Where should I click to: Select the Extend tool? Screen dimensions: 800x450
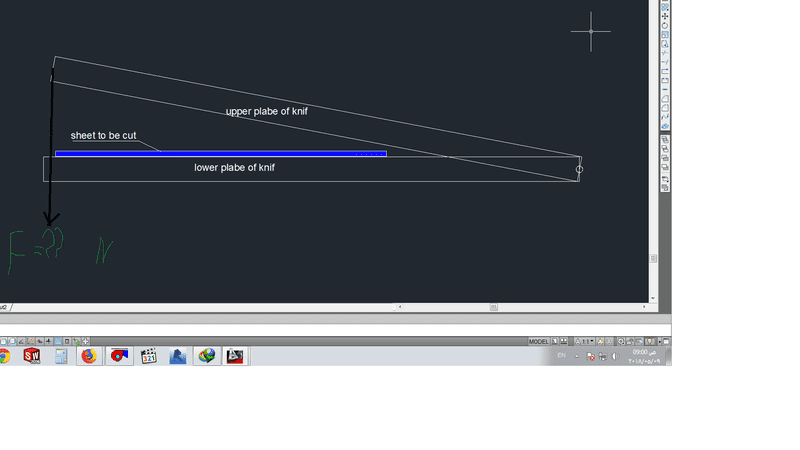pos(665,62)
